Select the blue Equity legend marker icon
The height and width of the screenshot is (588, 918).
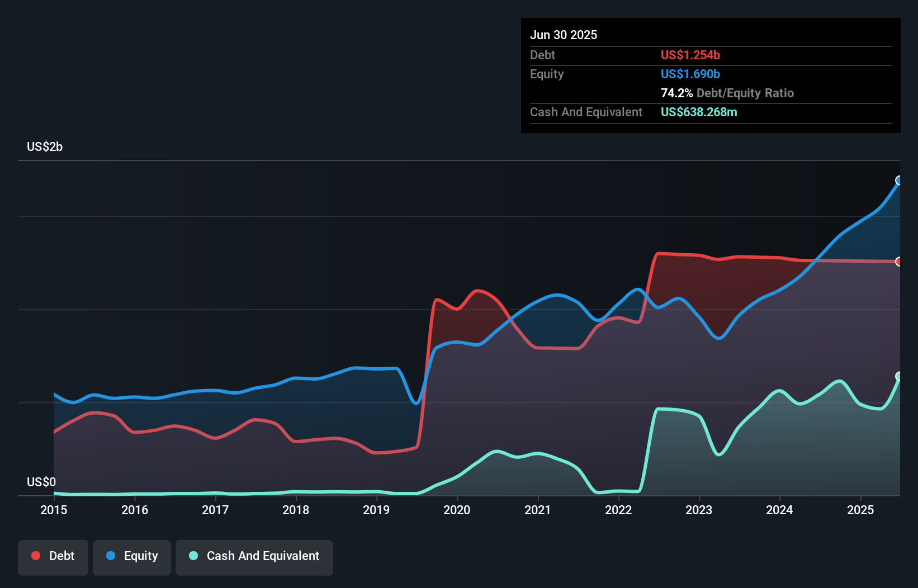coord(111,556)
